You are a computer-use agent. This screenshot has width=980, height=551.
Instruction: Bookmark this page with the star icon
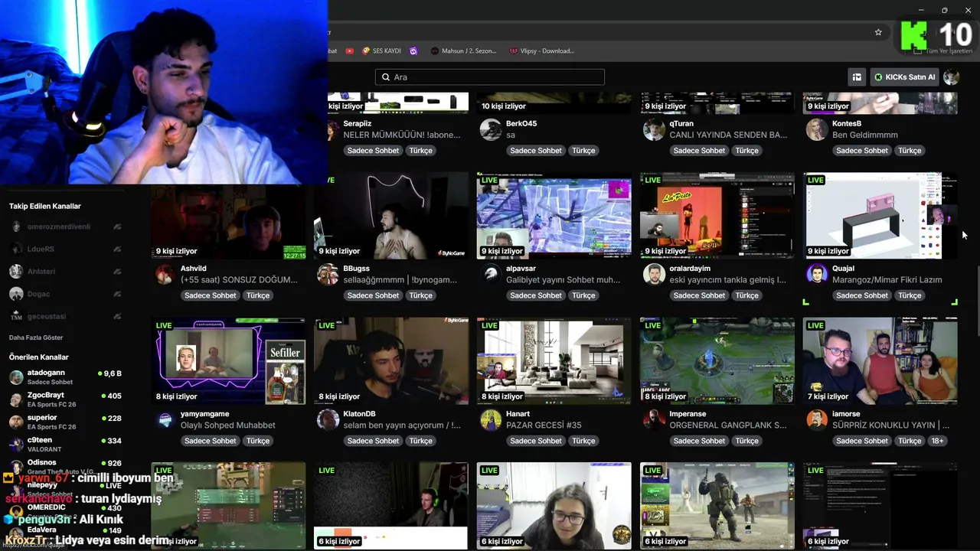coord(878,32)
